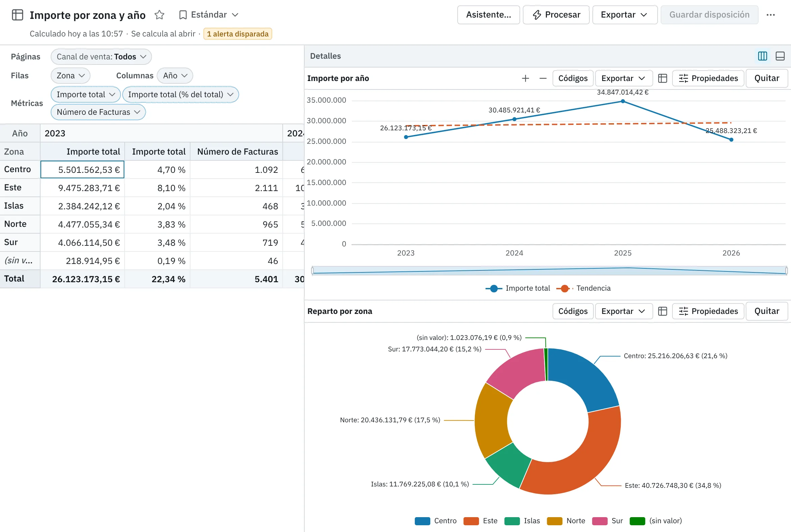Select Centro 5.501.562,53 € cell

(82, 169)
